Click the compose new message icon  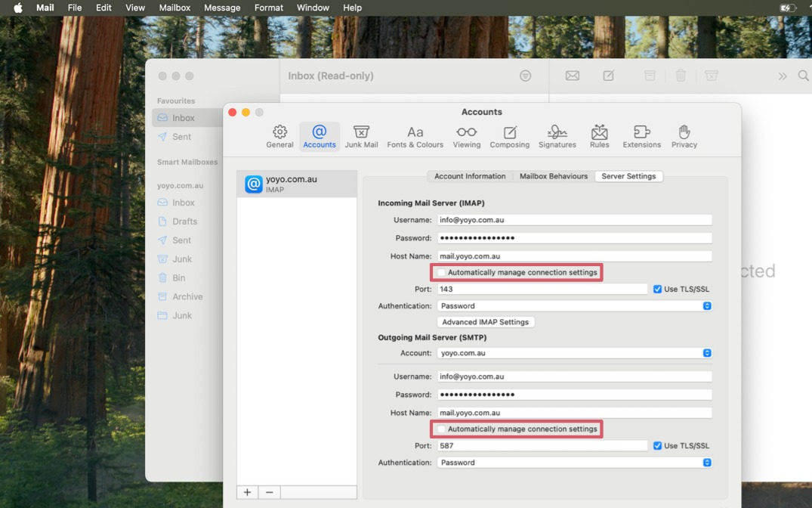coord(609,76)
